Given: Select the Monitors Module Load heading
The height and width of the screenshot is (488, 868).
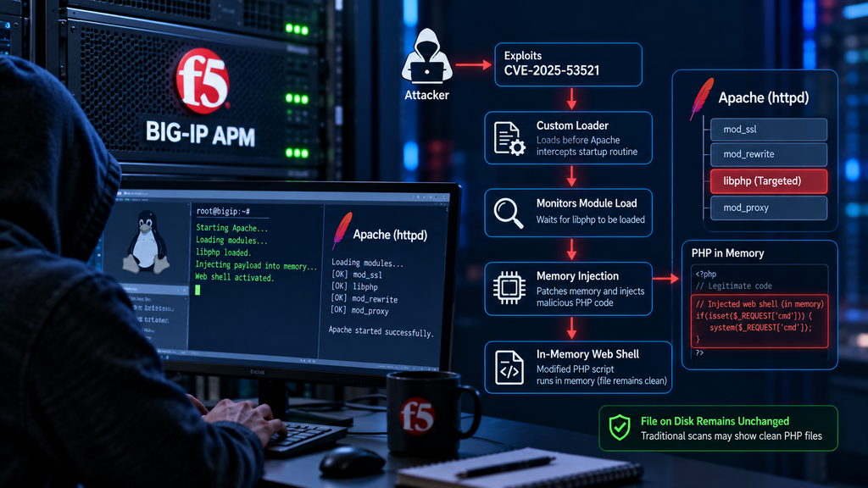Looking at the screenshot, I should point(587,203).
